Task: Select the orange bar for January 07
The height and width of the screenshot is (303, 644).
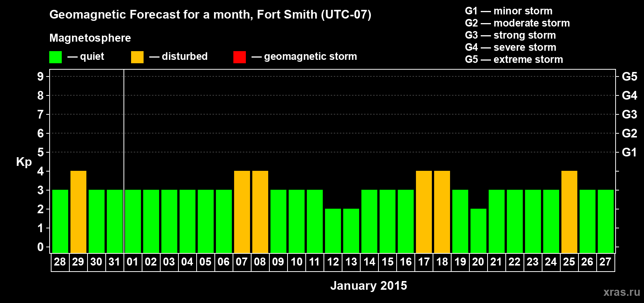Action: pos(242,212)
